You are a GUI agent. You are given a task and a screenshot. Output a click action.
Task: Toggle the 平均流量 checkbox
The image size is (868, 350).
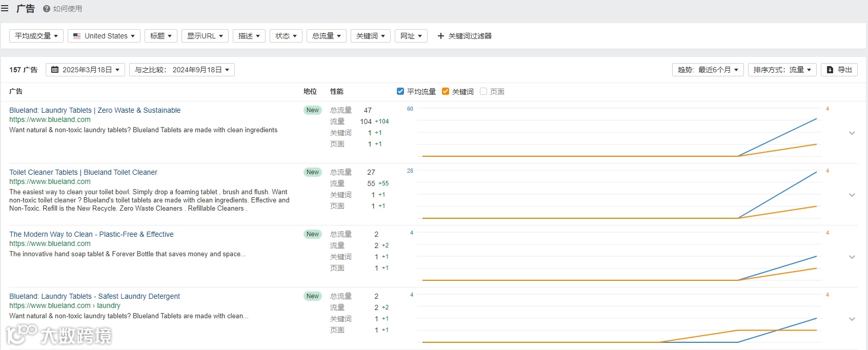click(400, 91)
